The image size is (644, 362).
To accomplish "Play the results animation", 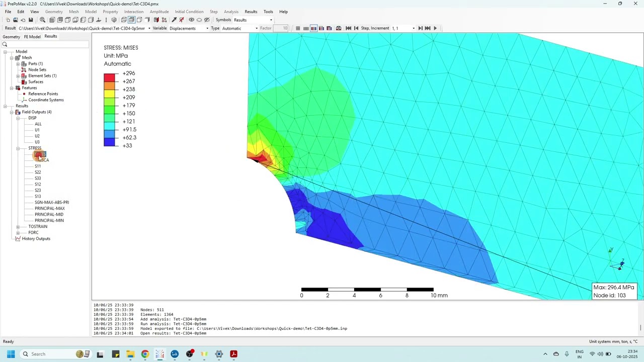I will tap(435, 28).
